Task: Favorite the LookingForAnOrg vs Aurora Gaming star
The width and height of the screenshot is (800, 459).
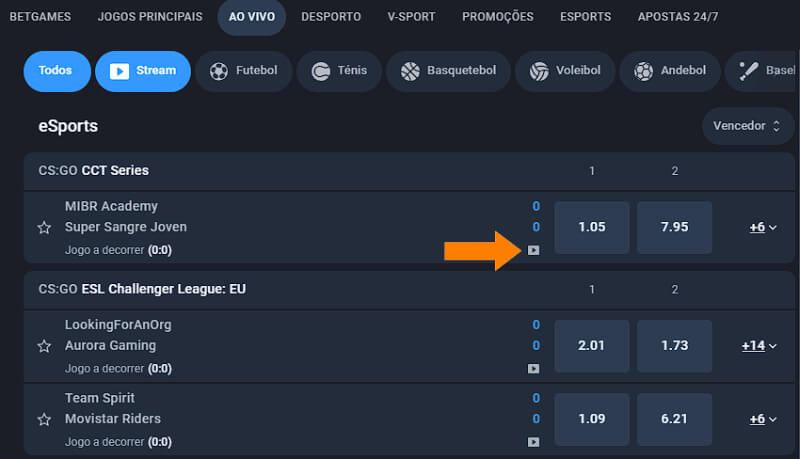Action: point(44,346)
